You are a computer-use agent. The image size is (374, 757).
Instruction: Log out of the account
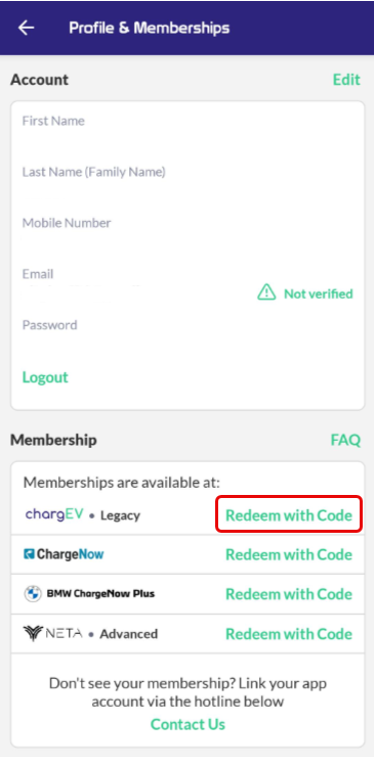45,377
